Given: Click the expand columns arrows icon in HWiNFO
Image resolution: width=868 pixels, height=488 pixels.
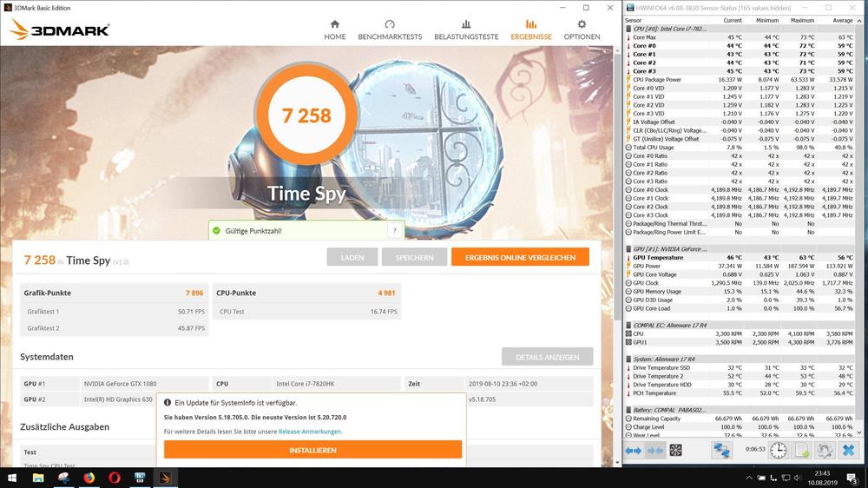Looking at the screenshot, I should point(633,450).
